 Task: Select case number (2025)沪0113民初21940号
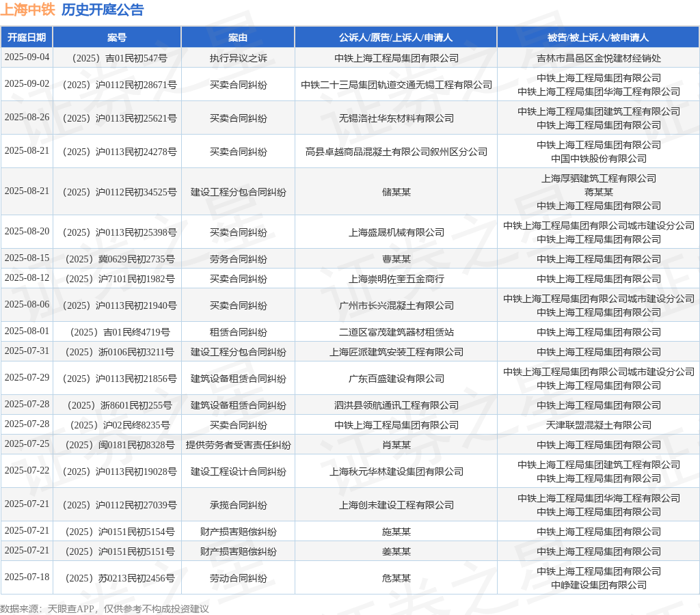(119, 305)
